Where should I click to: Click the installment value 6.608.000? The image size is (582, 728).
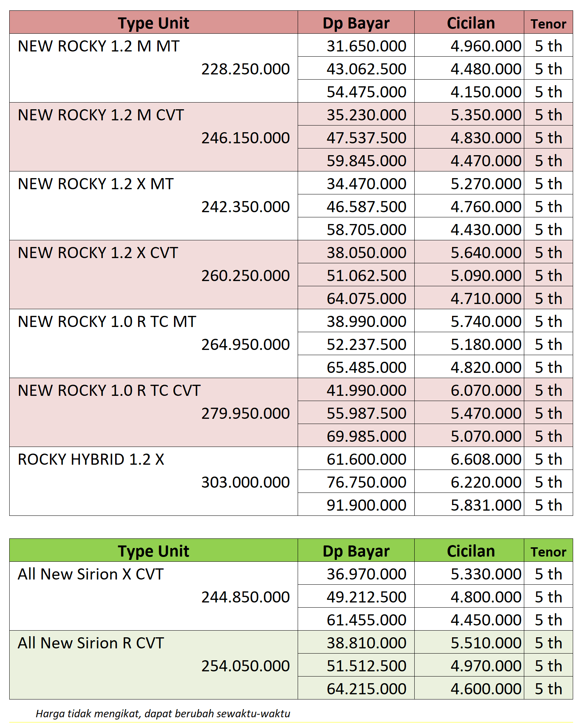(x=486, y=460)
